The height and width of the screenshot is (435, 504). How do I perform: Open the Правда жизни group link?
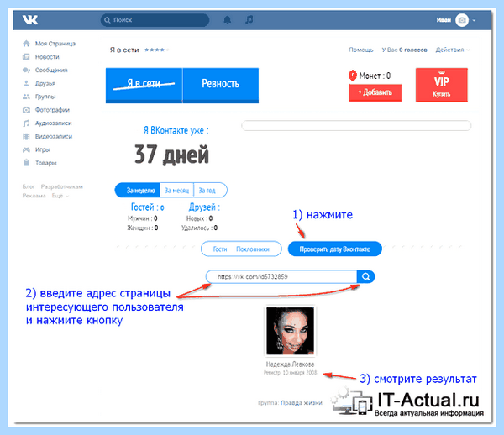click(302, 403)
